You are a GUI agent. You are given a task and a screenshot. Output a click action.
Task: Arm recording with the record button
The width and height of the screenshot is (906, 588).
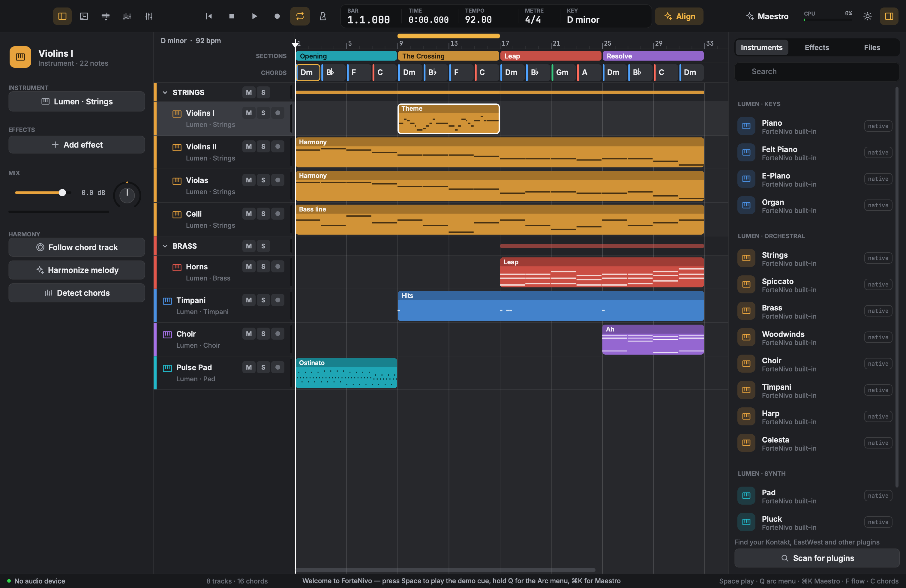click(x=277, y=16)
